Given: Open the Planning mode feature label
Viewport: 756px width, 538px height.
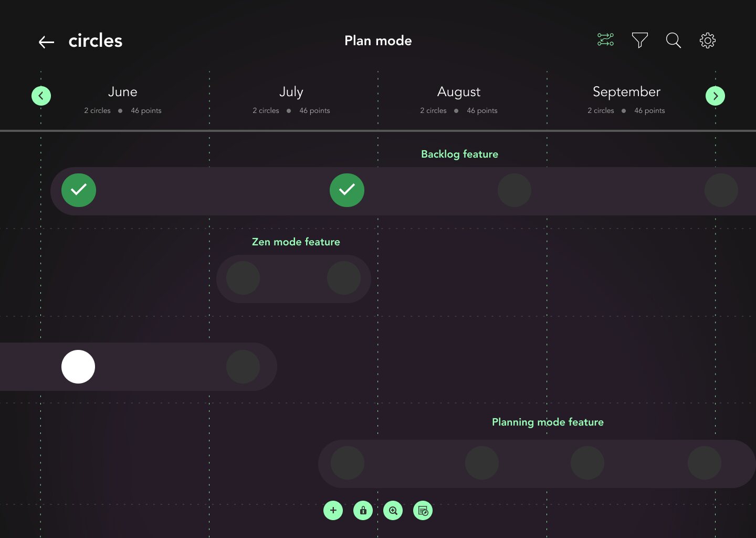Looking at the screenshot, I should tap(548, 422).
